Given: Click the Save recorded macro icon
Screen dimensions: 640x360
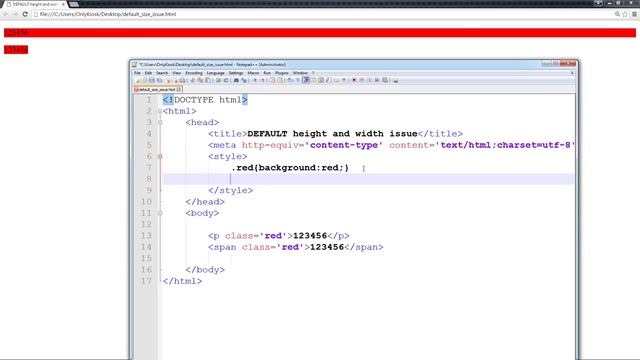Looking at the screenshot, I should pos(385,80).
